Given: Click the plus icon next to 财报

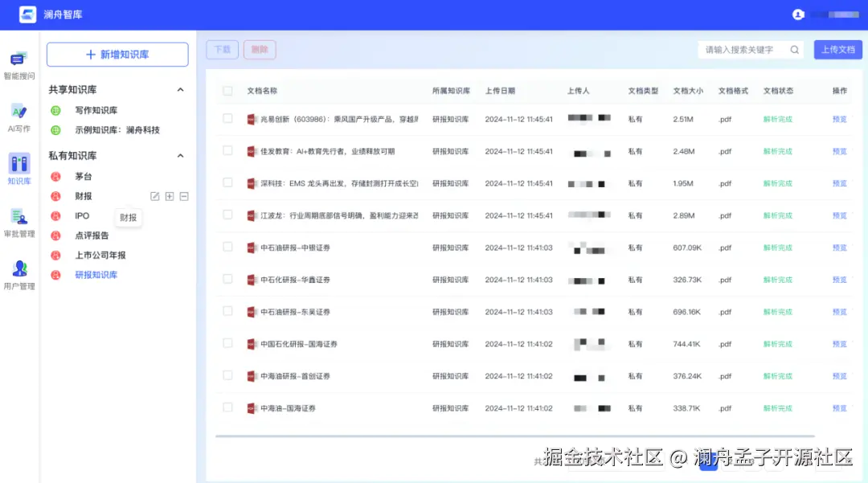Looking at the screenshot, I should coord(170,196).
